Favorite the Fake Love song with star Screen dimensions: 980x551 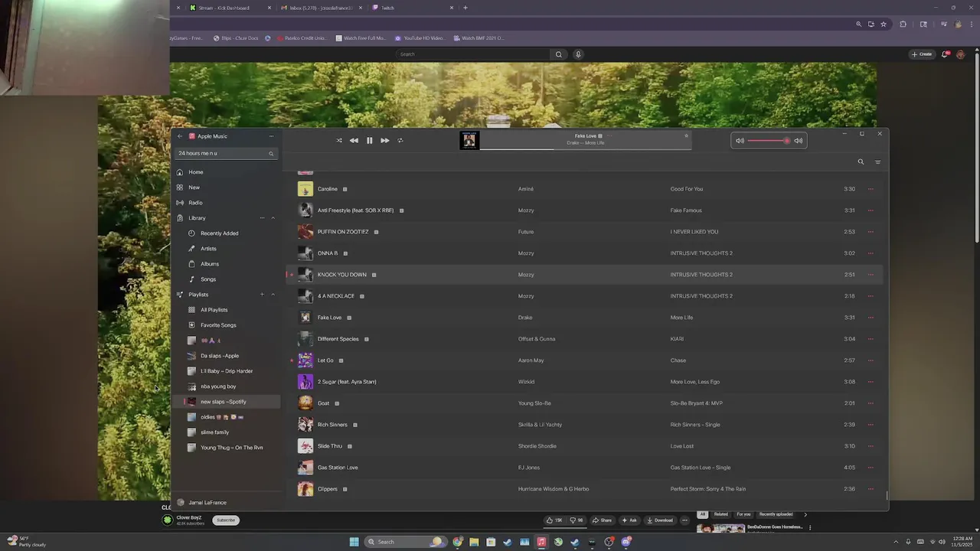[686, 135]
